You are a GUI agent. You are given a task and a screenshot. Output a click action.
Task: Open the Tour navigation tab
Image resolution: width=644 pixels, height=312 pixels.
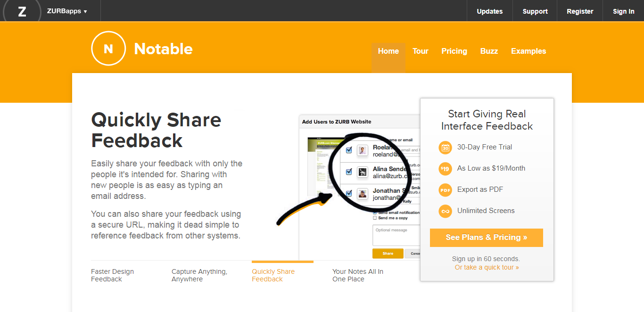421,51
